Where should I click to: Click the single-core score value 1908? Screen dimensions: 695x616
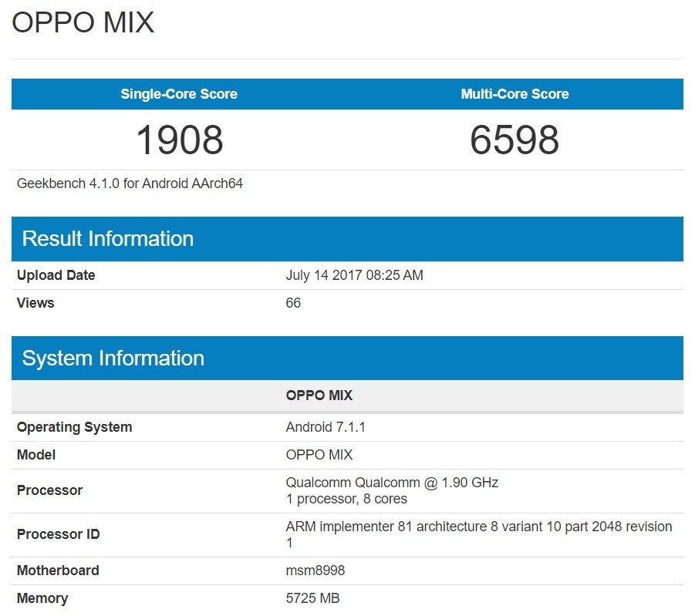point(180,140)
